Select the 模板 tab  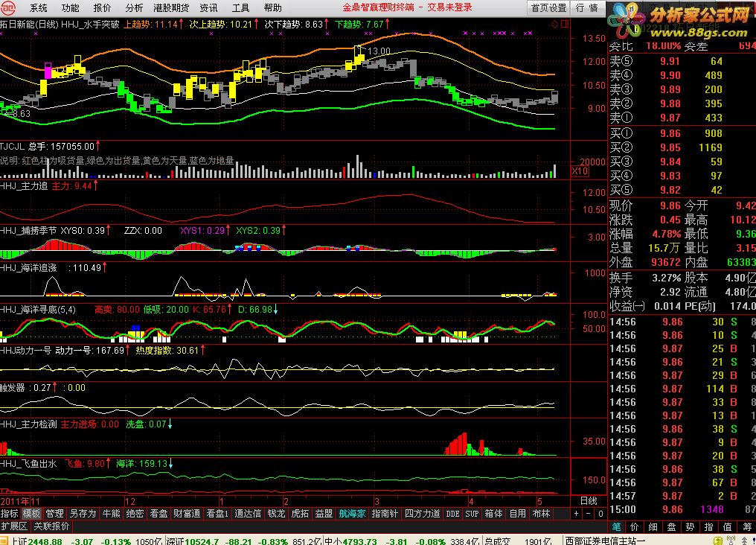[31, 514]
